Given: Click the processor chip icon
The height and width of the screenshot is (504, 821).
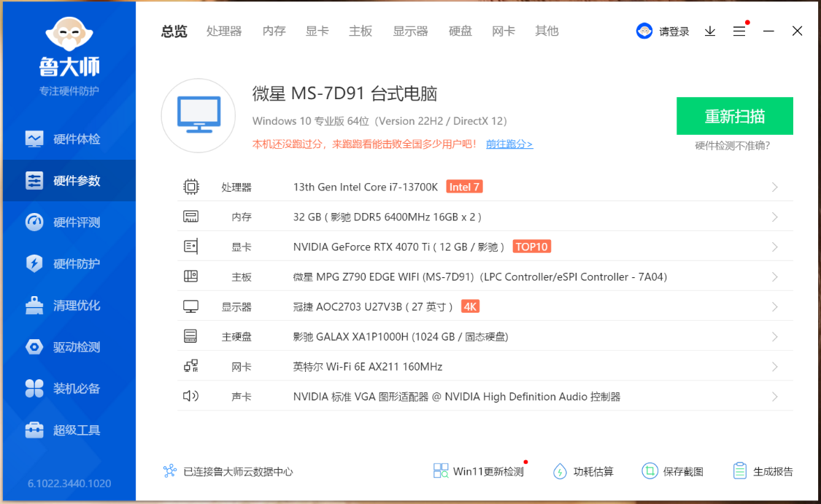Looking at the screenshot, I should (191, 187).
